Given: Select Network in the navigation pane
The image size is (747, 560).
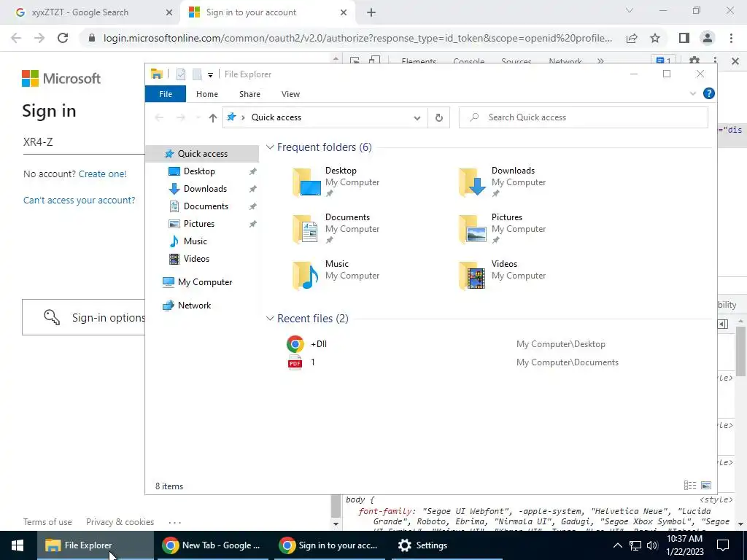Looking at the screenshot, I should click(194, 306).
